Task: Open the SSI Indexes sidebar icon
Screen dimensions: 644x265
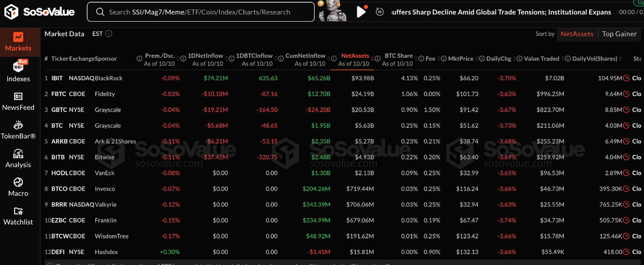Action: pos(18,66)
